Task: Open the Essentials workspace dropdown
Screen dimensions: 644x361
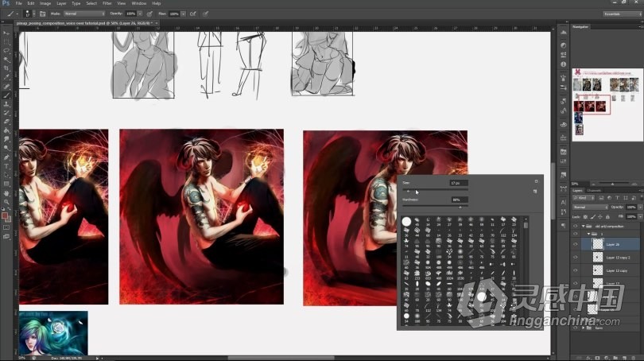Action: click(623, 14)
